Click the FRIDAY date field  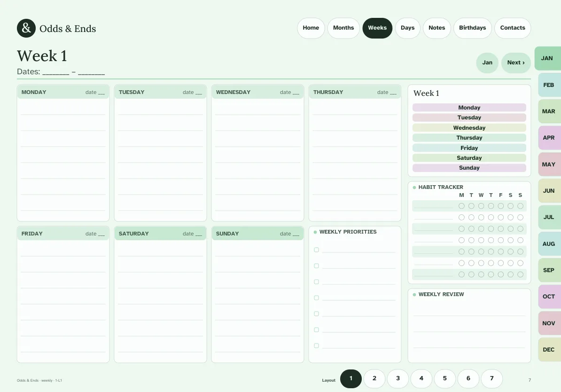(x=95, y=234)
